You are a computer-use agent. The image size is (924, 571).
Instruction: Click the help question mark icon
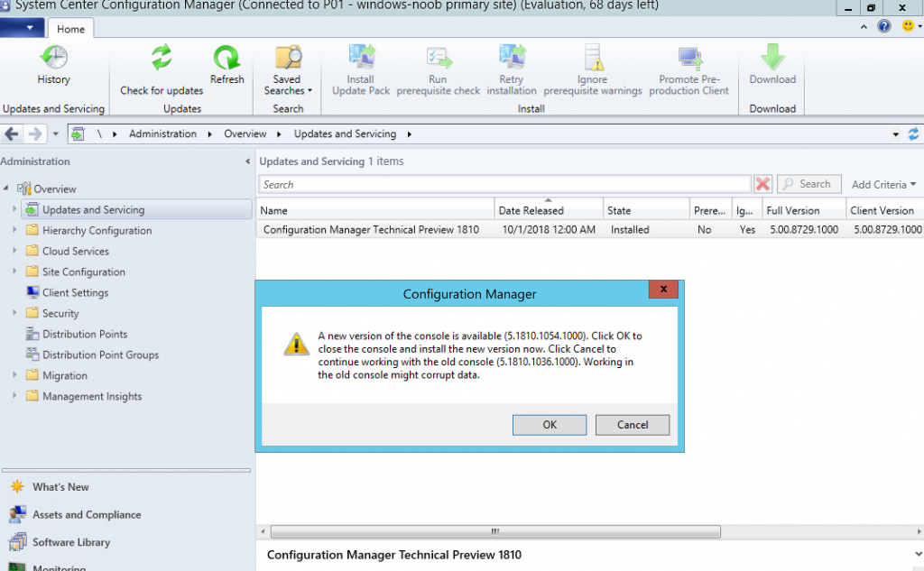[884, 26]
